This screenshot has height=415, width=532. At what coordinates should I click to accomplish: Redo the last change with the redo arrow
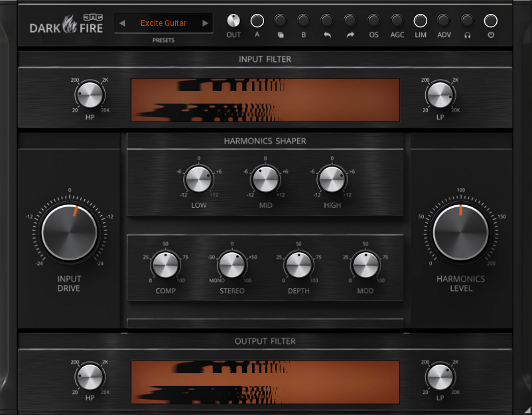pos(350,20)
